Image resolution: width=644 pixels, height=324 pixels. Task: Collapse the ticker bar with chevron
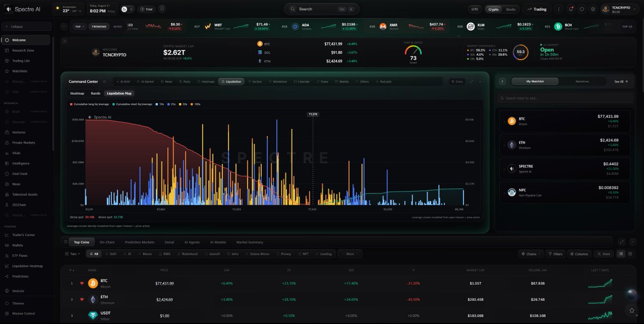pos(65,26)
